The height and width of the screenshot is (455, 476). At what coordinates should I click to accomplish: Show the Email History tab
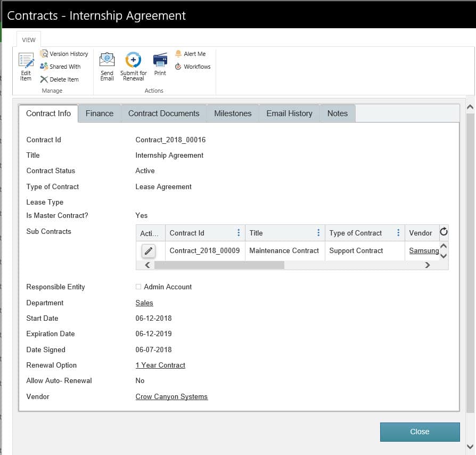(x=289, y=113)
